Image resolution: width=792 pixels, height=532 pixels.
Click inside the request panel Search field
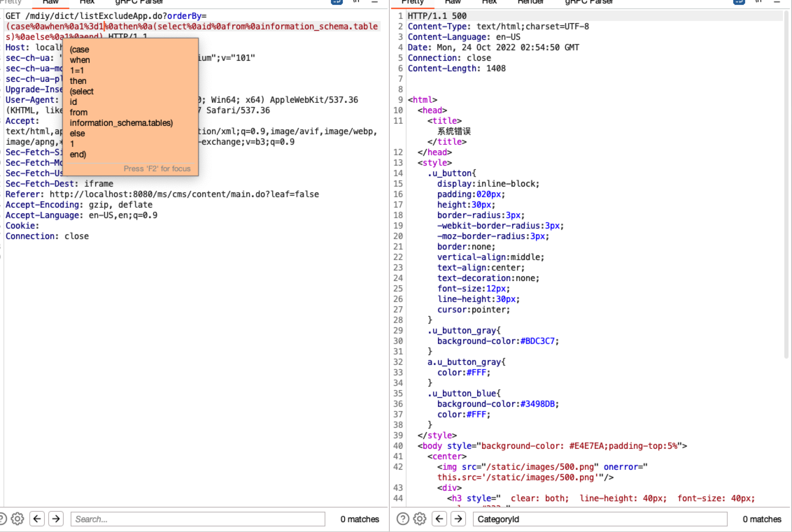[x=198, y=519]
